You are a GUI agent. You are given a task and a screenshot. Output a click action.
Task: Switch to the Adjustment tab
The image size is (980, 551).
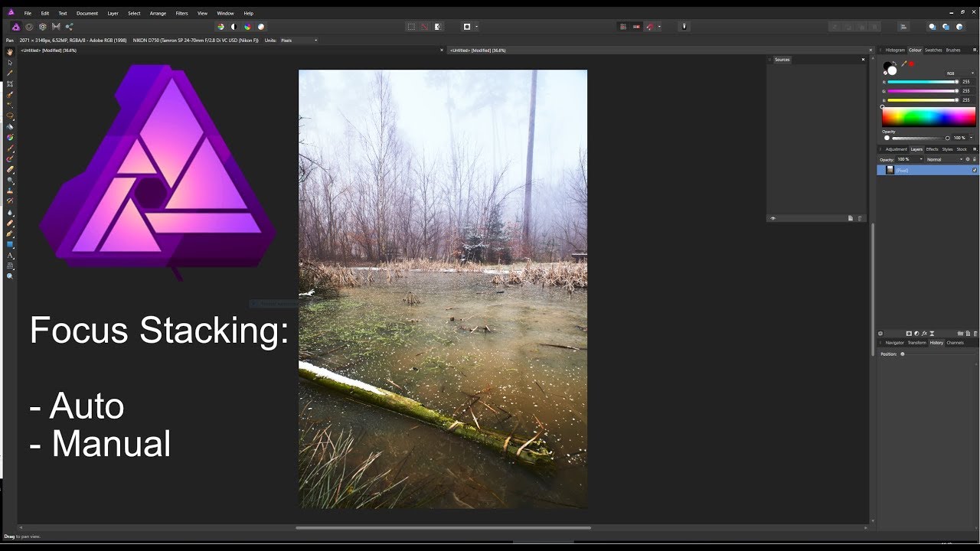coord(896,149)
